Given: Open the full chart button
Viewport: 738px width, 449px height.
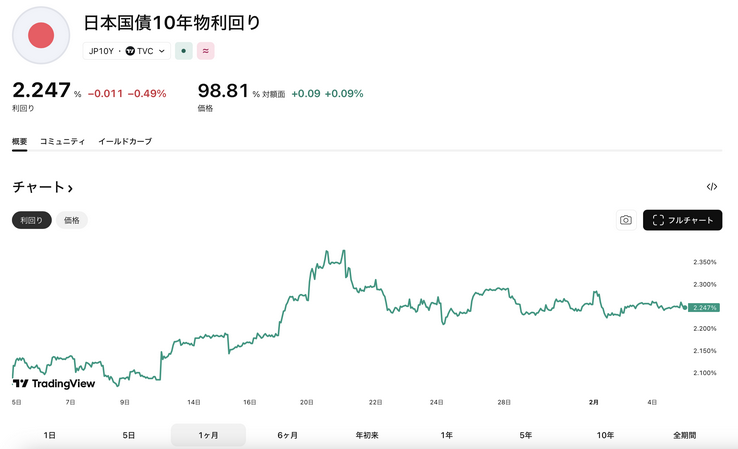Looking at the screenshot, I should pyautogui.click(x=683, y=220).
